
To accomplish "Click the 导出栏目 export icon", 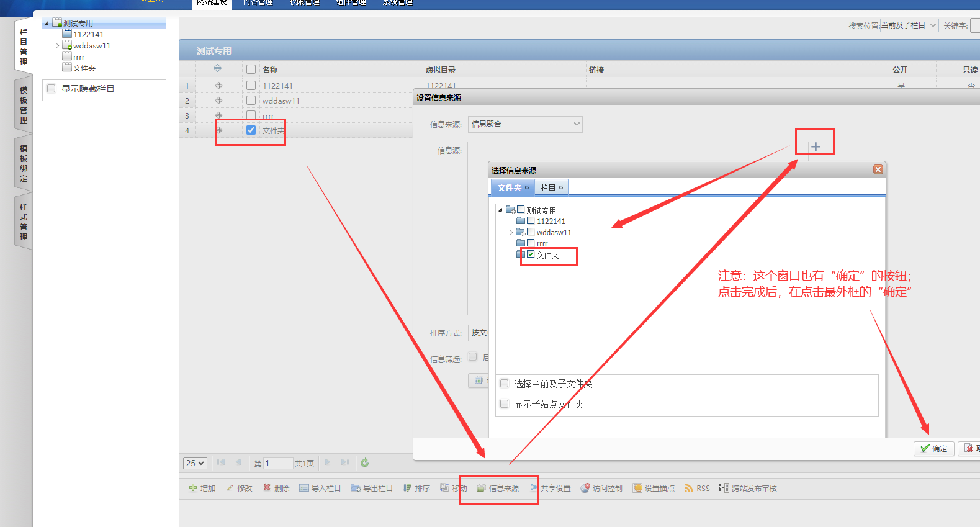I will point(356,489).
